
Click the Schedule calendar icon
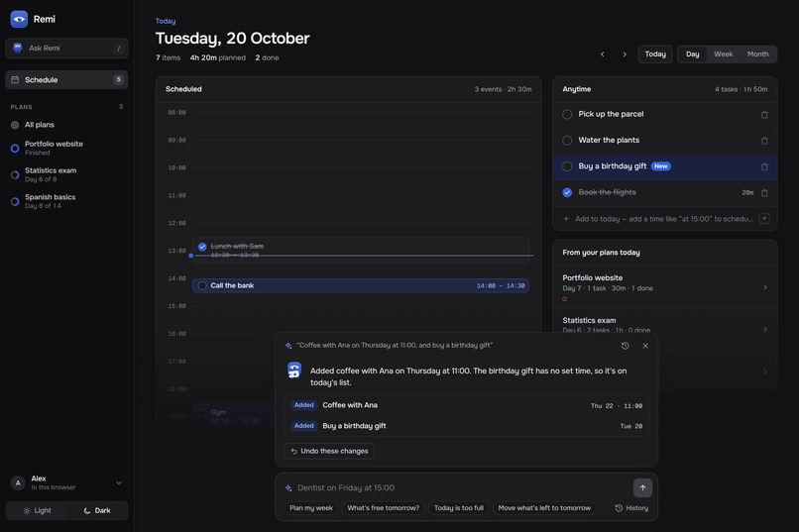point(15,79)
